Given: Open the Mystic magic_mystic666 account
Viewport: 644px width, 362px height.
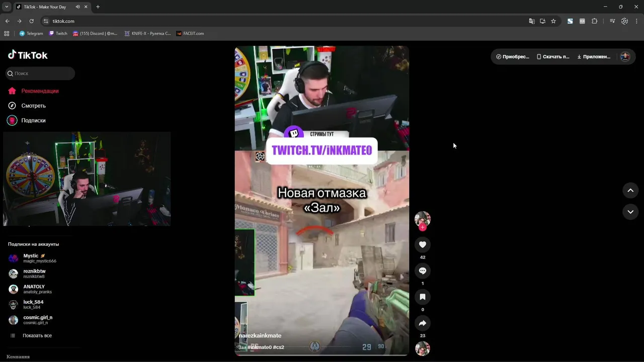Looking at the screenshot, I should [40, 258].
